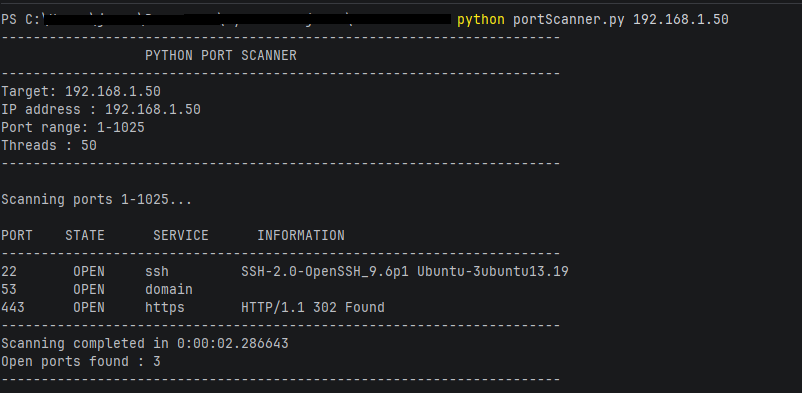Click the 'Target: 192.168.1.50' line
Image resolution: width=802 pixels, height=393 pixels.
pyautogui.click(x=81, y=92)
